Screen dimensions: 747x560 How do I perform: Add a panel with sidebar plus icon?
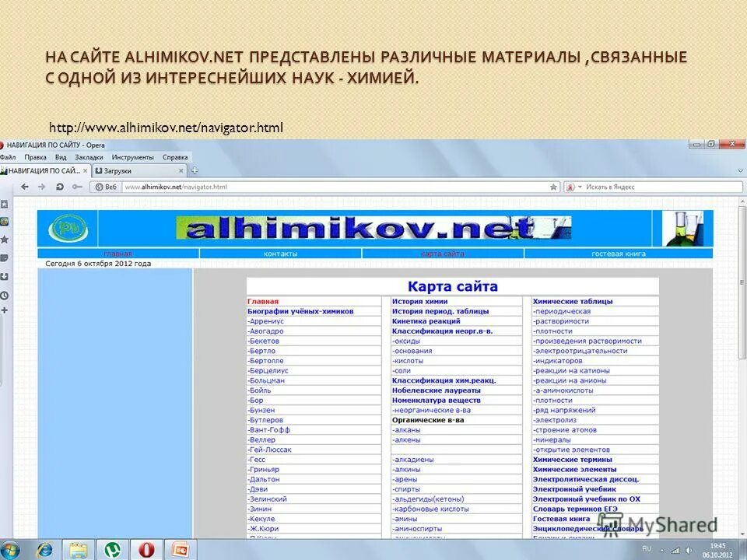coord(4,310)
